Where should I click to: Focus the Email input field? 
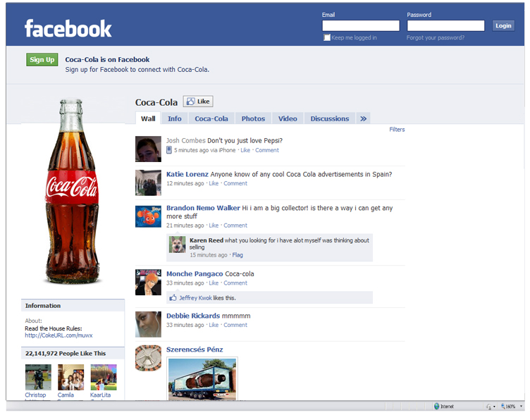pyautogui.click(x=361, y=25)
